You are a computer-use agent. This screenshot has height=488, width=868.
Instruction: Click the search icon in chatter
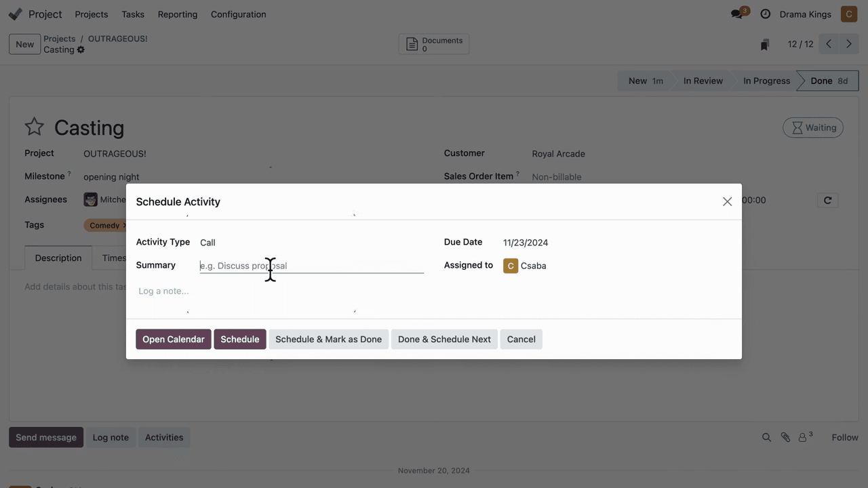766,438
